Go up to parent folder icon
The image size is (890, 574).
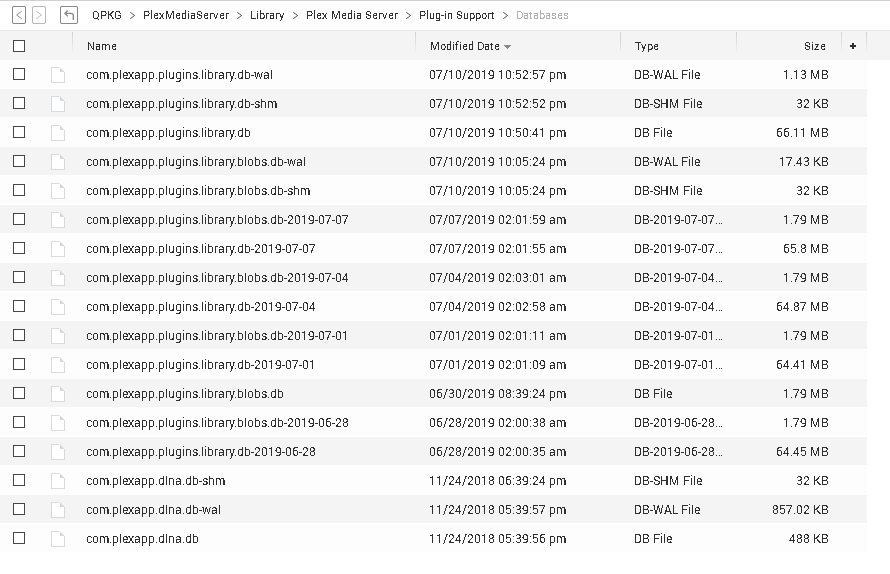[69, 15]
